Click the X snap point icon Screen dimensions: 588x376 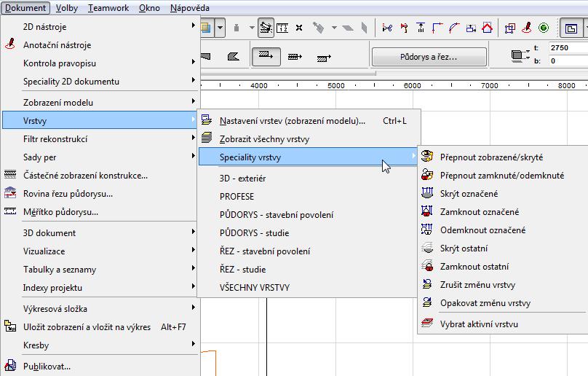click(x=299, y=28)
